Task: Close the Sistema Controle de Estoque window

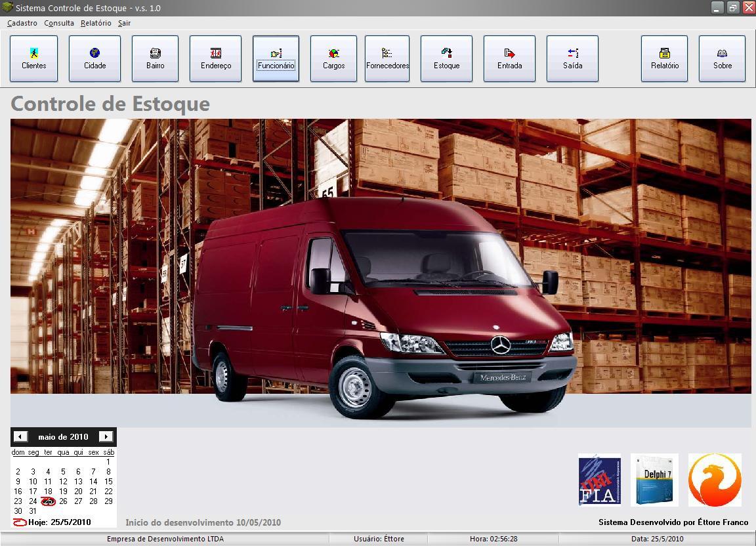Action: click(748, 8)
